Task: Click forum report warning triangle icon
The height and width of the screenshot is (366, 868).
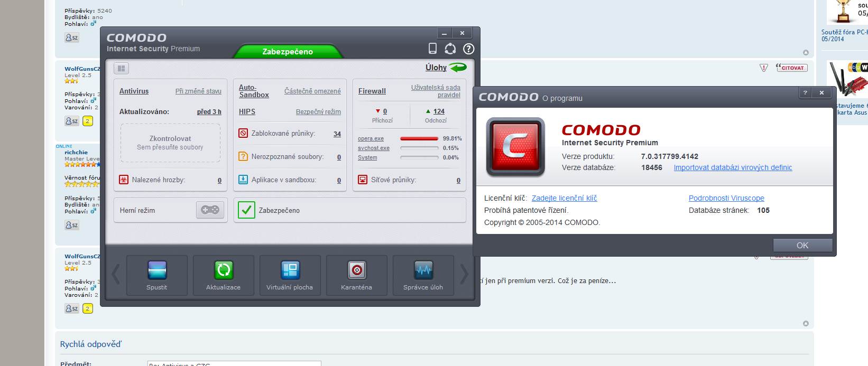Action: [x=763, y=68]
